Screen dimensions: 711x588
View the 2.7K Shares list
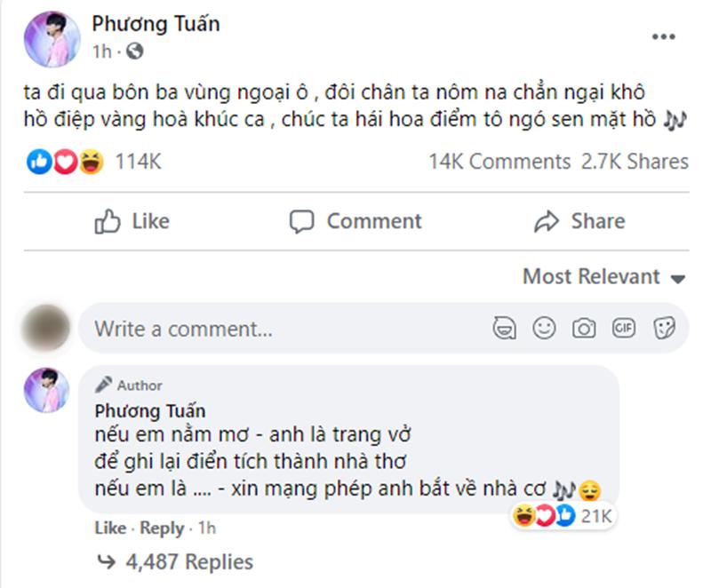pyautogui.click(x=635, y=162)
